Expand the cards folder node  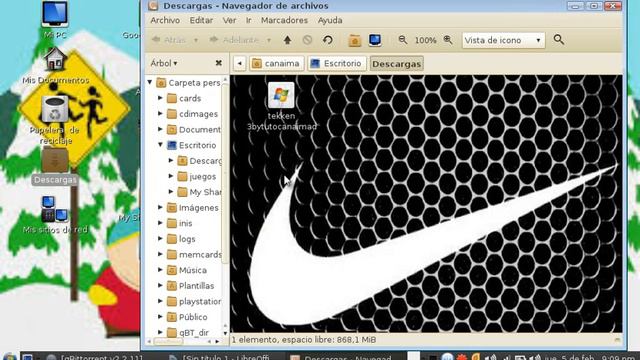(160, 98)
